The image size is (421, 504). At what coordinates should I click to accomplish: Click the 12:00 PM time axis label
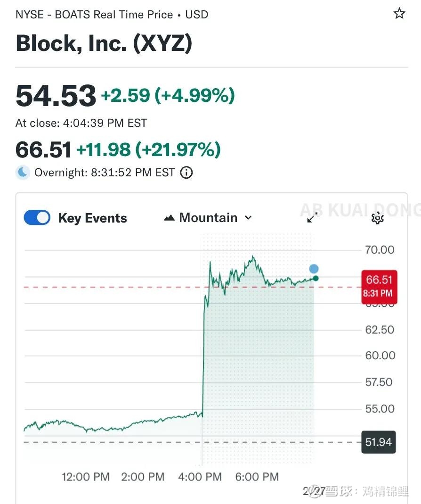(86, 477)
